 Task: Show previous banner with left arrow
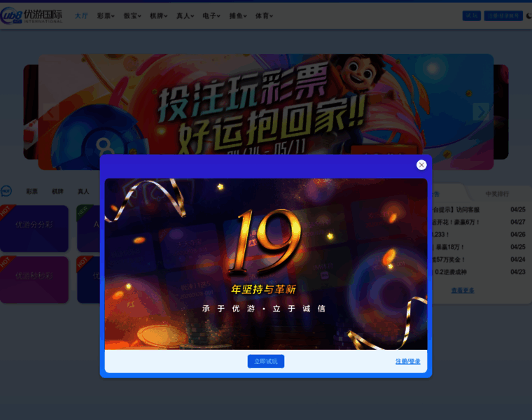(x=51, y=111)
